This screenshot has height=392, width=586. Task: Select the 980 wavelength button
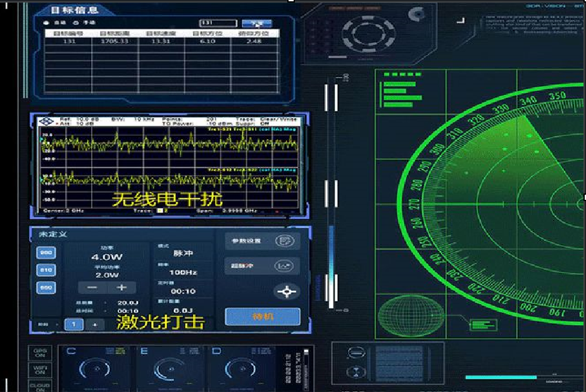pos(46,253)
